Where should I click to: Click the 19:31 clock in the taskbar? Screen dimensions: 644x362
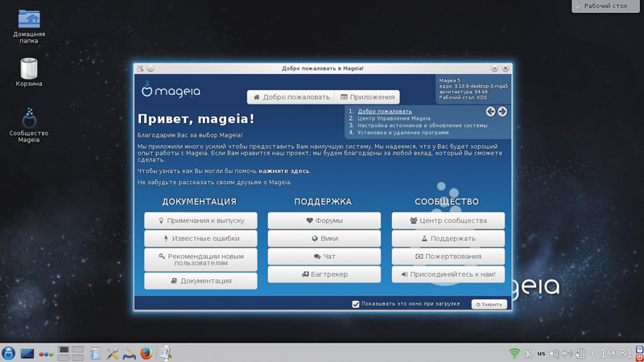[x=616, y=353]
